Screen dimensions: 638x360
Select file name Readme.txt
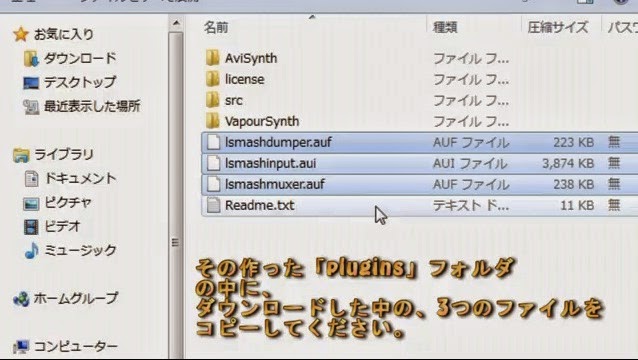260,205
